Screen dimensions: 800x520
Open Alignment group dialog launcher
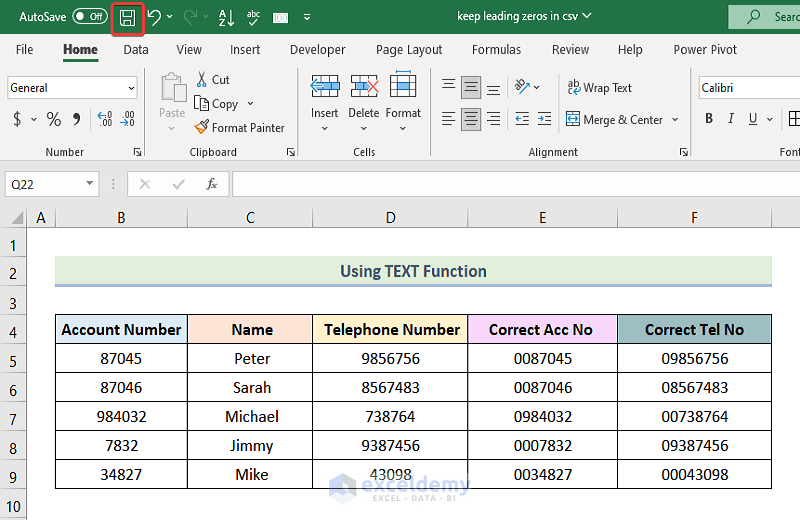(x=684, y=152)
